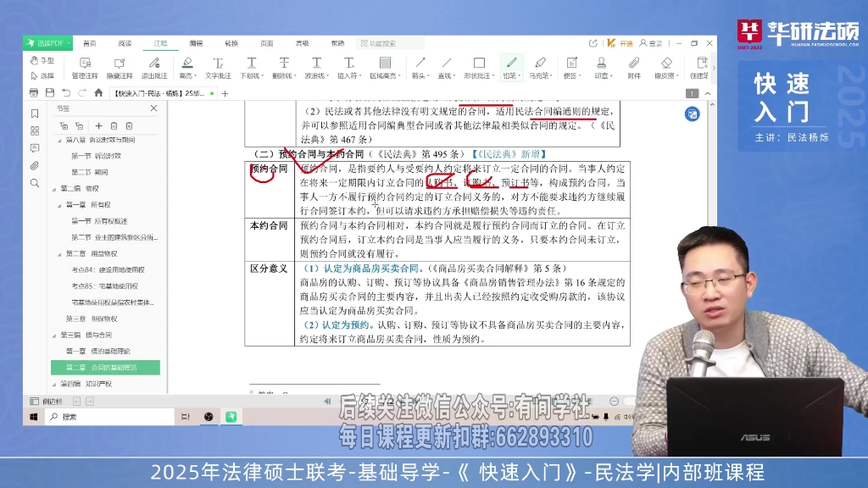Select the 高亮 highlight tool
Viewport: 868px width, 488px height.
[187, 68]
